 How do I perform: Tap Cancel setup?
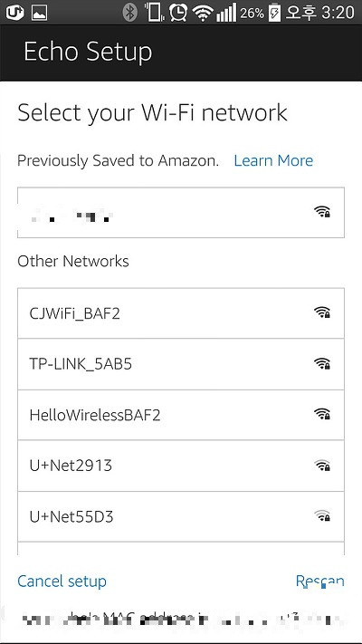pos(62,581)
